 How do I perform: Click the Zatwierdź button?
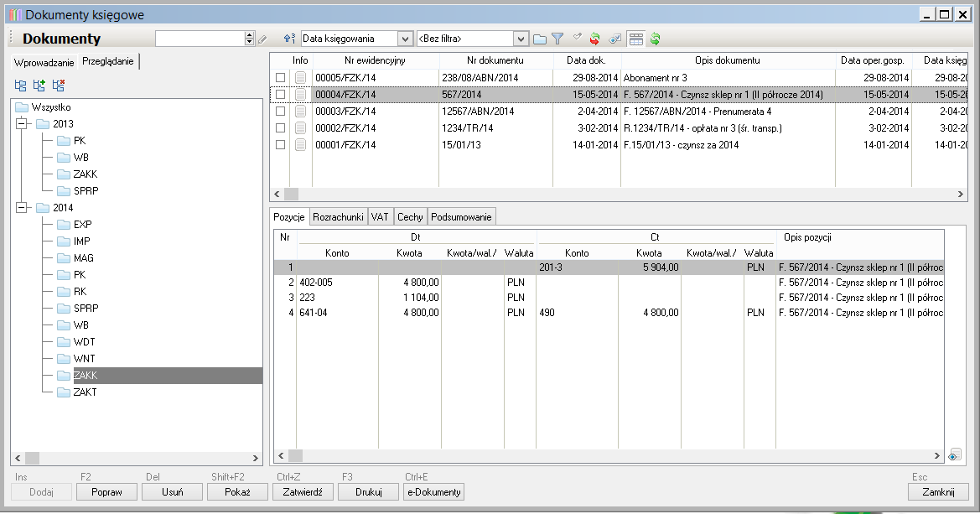click(303, 492)
